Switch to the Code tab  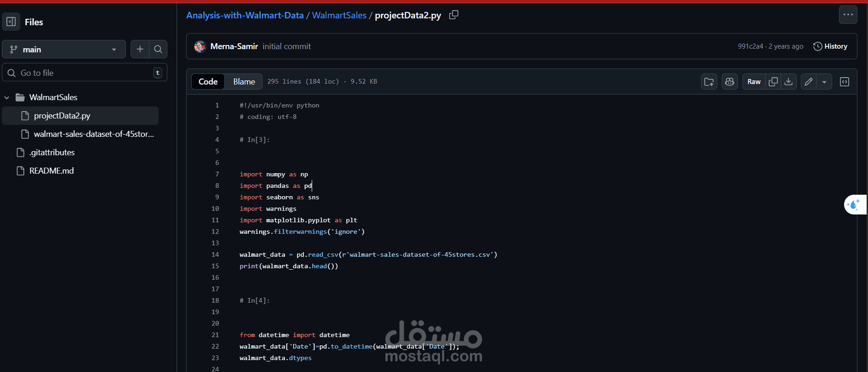tap(208, 81)
